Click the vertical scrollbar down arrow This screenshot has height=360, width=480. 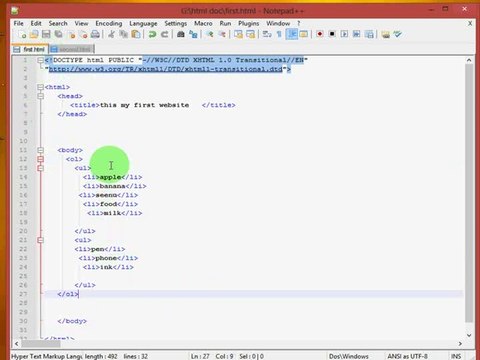tap(469, 335)
